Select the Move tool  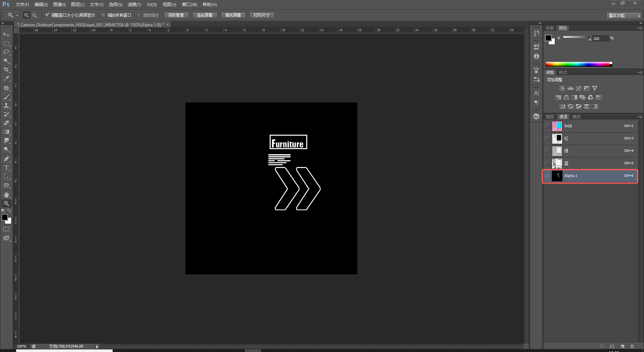pyautogui.click(x=6, y=34)
